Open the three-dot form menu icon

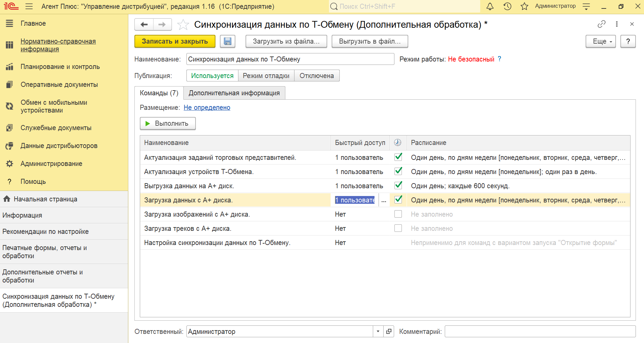[x=617, y=24]
